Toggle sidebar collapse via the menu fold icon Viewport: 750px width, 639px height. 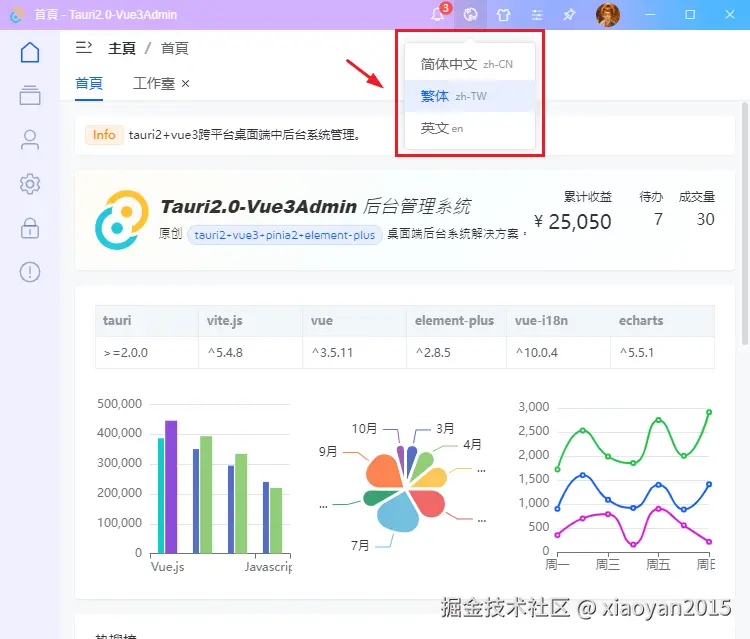84,47
